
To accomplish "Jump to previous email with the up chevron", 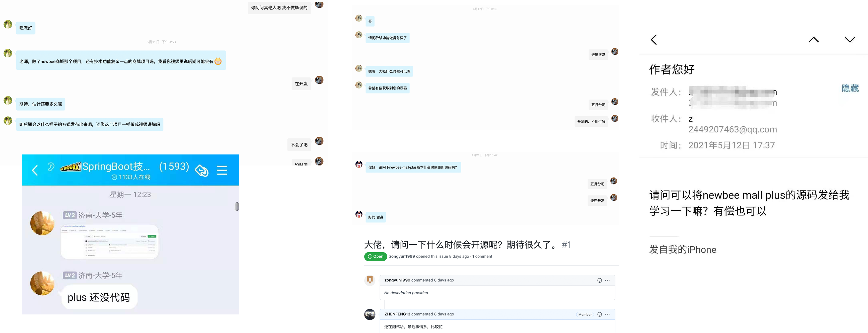I will pyautogui.click(x=813, y=40).
